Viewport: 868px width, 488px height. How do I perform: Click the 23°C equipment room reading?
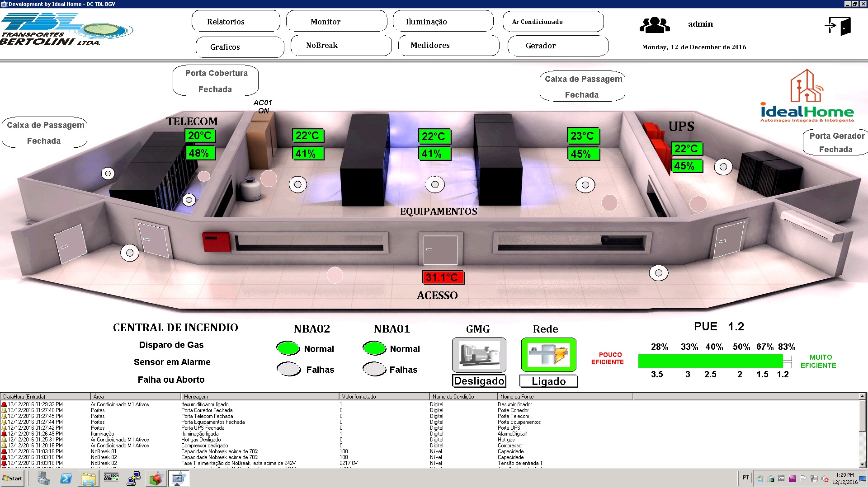coord(583,136)
